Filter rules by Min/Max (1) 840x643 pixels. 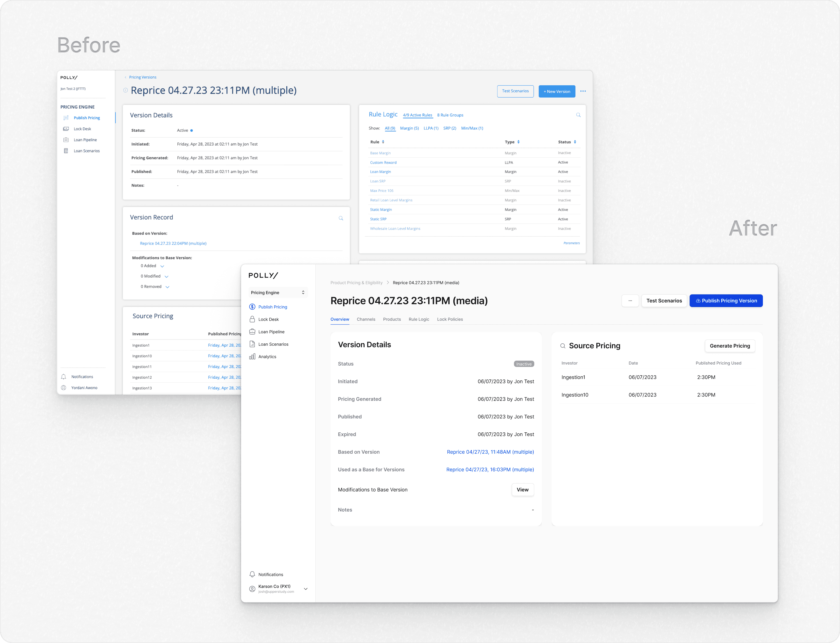point(472,128)
